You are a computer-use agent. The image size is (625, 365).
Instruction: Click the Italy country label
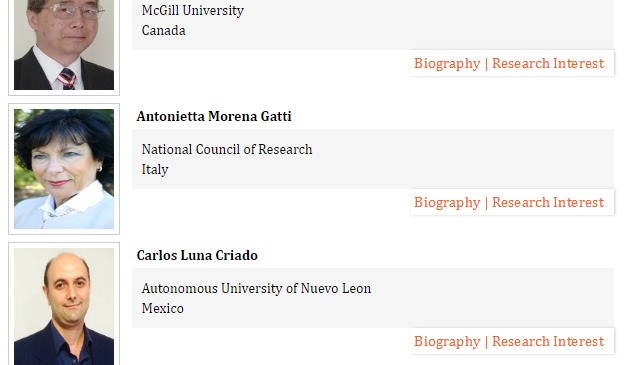tap(155, 170)
